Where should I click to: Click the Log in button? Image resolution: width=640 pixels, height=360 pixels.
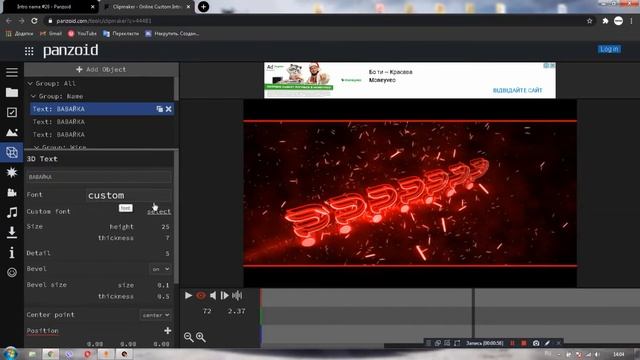tap(609, 49)
